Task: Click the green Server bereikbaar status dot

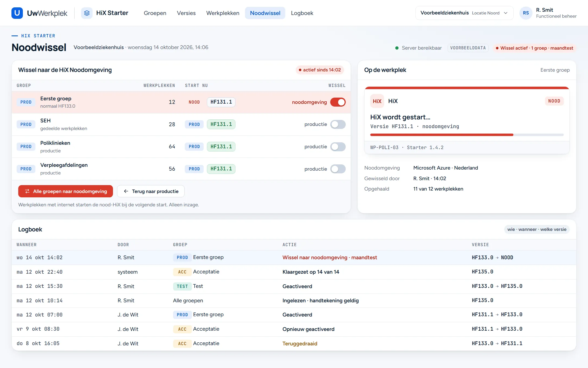Action: point(397,48)
